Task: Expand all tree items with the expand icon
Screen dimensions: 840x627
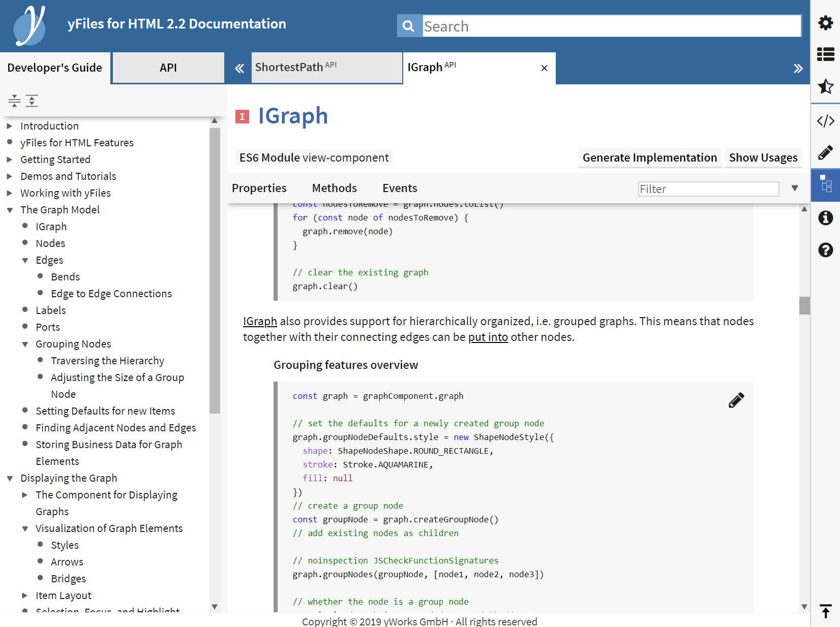Action: 32,101
